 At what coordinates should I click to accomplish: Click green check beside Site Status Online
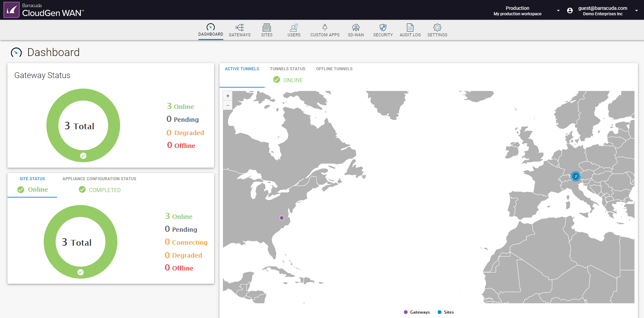(x=21, y=190)
